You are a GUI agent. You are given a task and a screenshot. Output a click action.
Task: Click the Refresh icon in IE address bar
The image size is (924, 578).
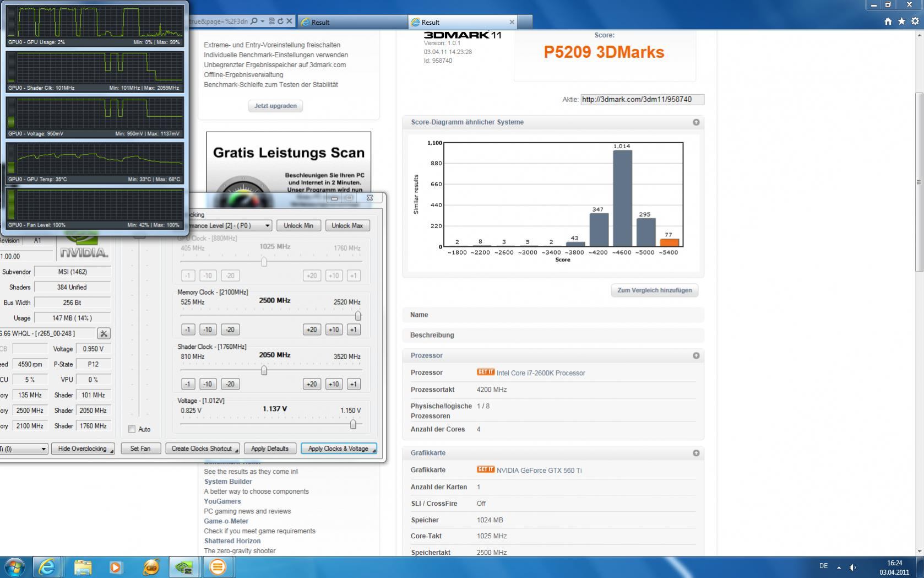(280, 21)
